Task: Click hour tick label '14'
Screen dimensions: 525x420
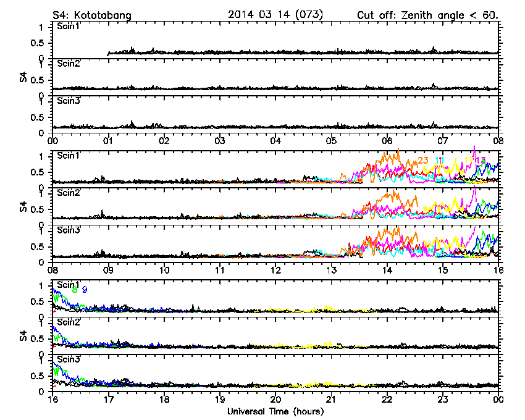Action: (387, 270)
